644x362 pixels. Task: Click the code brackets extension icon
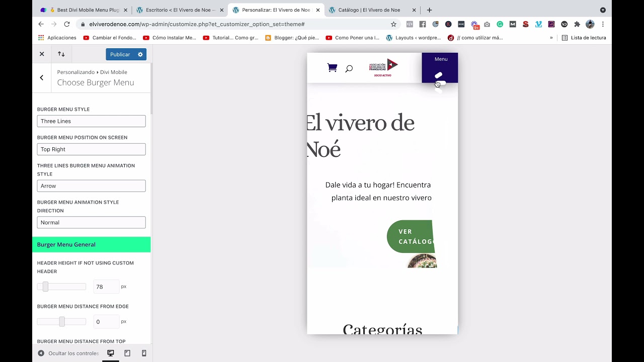pyautogui.click(x=410, y=24)
